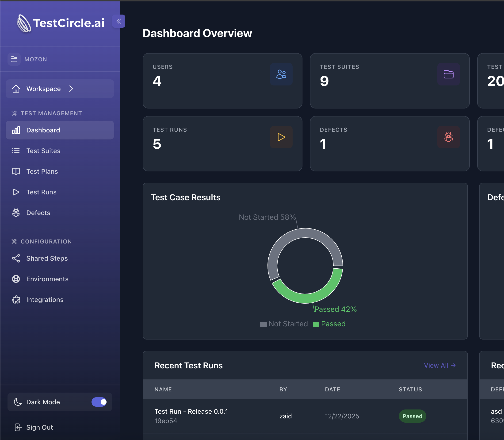Screen dimensions: 504x440
Task: Click the Environments globe icon
Action: pos(16,279)
